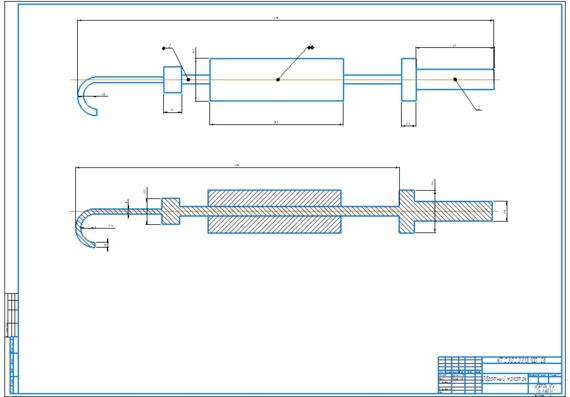Click the stop flange next to the top-view handle
The width and height of the screenshot is (570, 397).
click(x=409, y=80)
